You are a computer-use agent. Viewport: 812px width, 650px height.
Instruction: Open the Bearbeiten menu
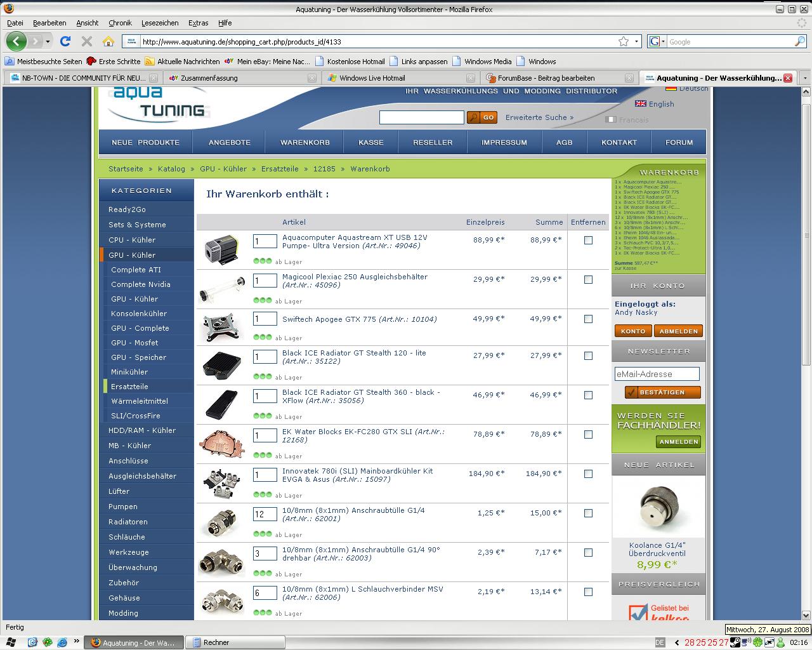(49, 23)
